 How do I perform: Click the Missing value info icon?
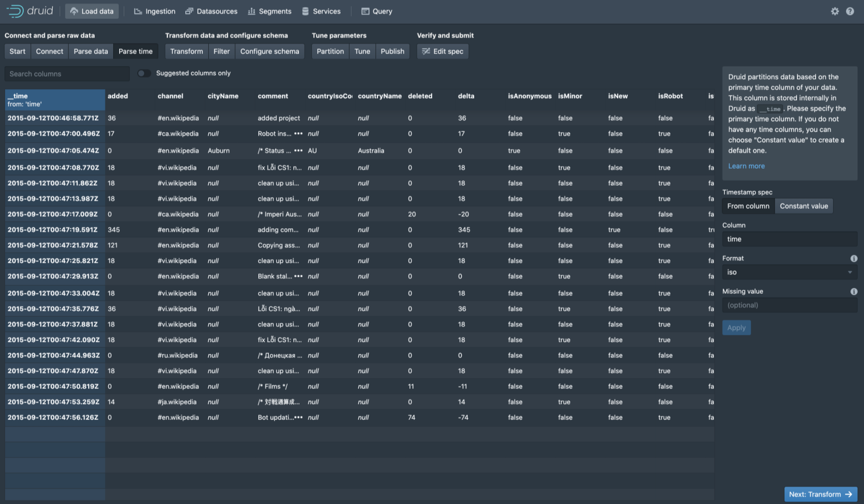(x=854, y=291)
